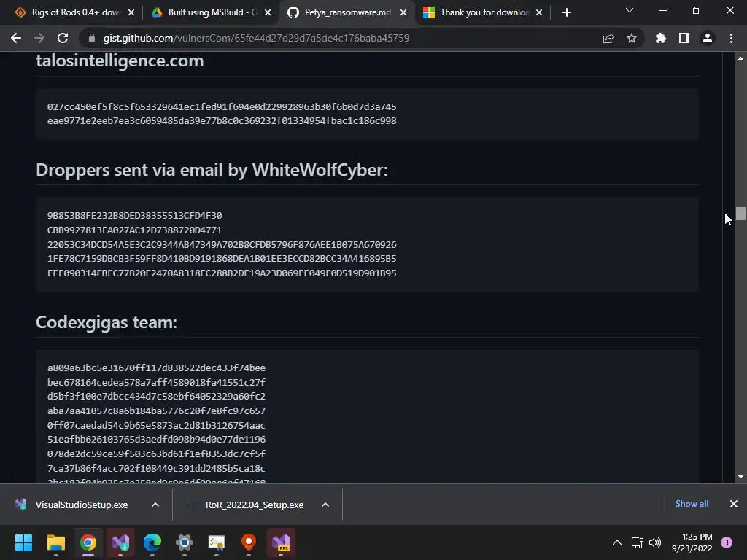Reload the gist page
Screen dimensions: 747x560
pos(63,38)
